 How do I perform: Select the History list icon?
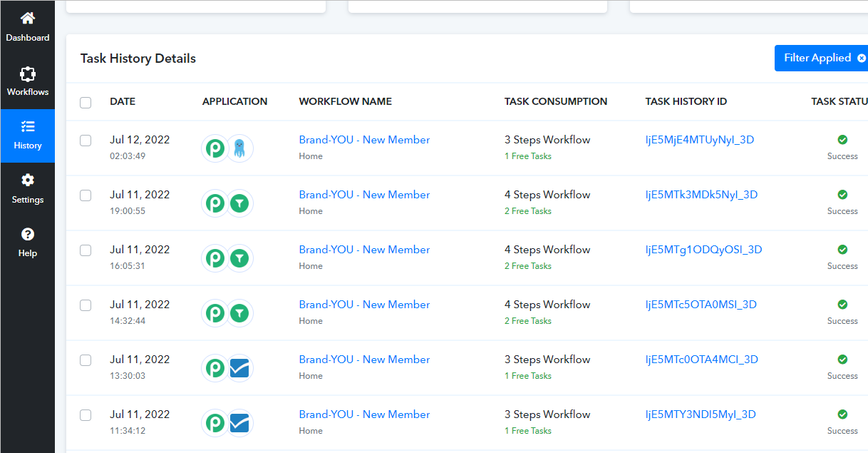pyautogui.click(x=28, y=127)
